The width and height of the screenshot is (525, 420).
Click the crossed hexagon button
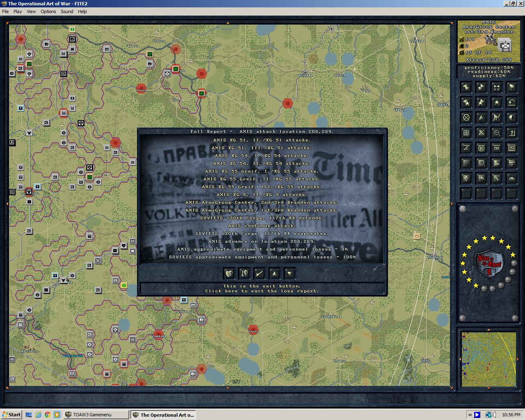466,118
